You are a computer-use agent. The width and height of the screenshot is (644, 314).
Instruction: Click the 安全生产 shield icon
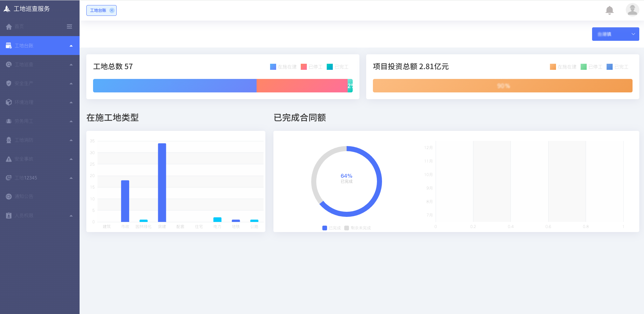tap(9, 83)
